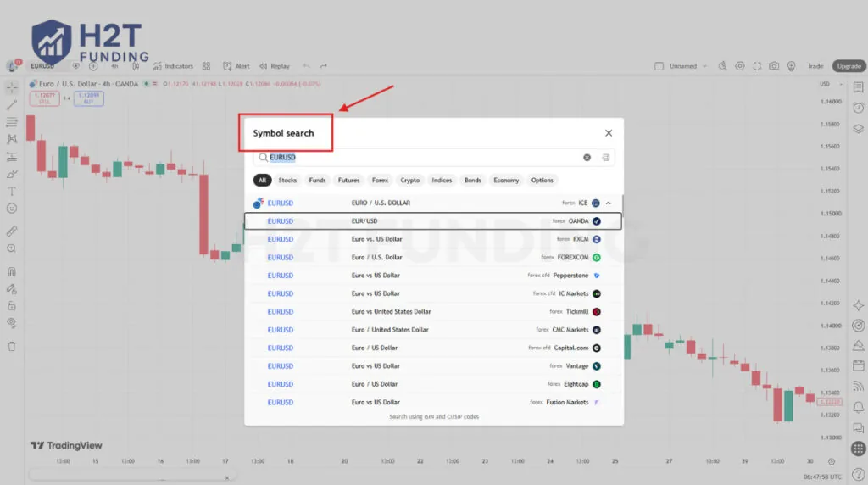The image size is (868, 485).
Task: Click the icon right of the clear button
Action: pos(605,157)
